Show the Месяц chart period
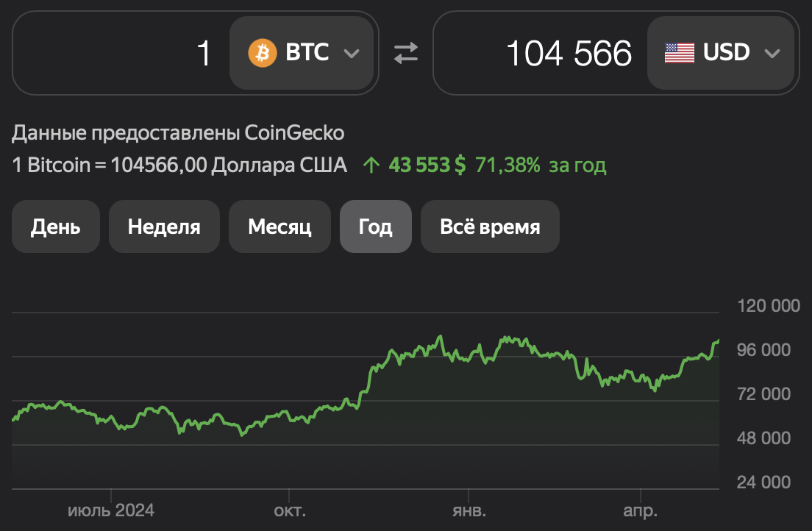812x531 pixels. [279, 227]
